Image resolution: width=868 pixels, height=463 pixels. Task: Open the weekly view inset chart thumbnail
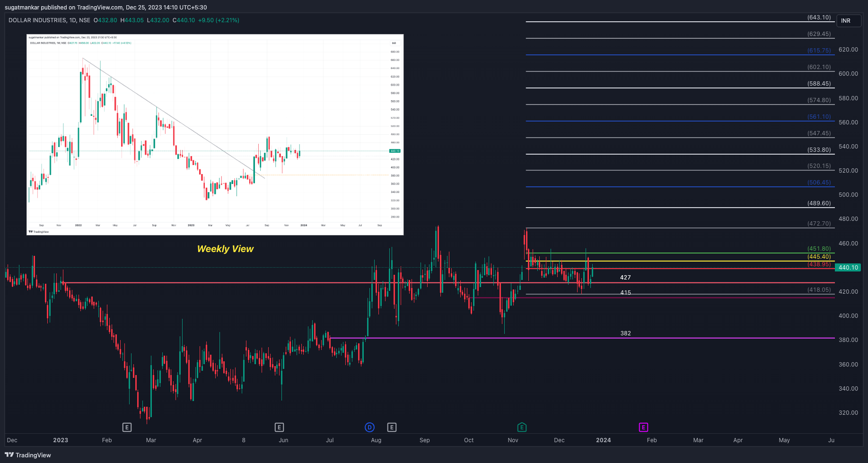pyautogui.click(x=215, y=135)
